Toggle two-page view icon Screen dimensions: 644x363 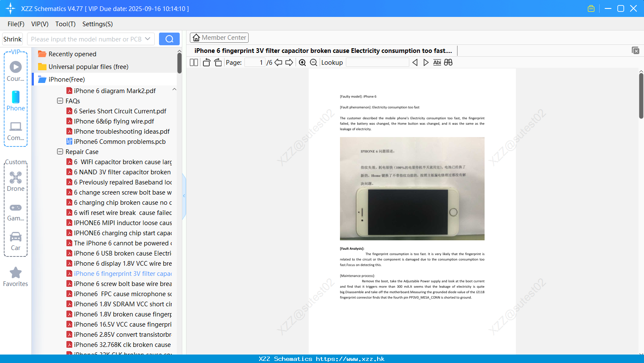[x=194, y=63]
